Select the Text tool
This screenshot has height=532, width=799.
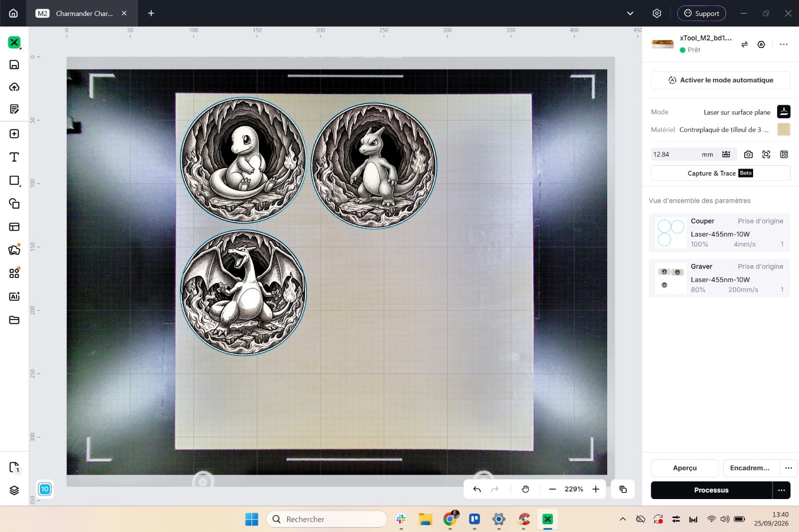pyautogui.click(x=14, y=157)
